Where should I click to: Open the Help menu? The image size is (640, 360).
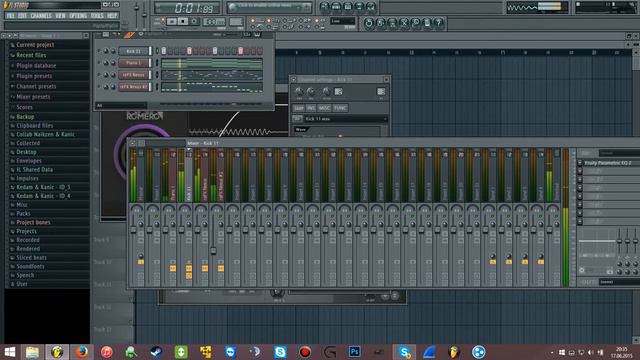pos(112,16)
